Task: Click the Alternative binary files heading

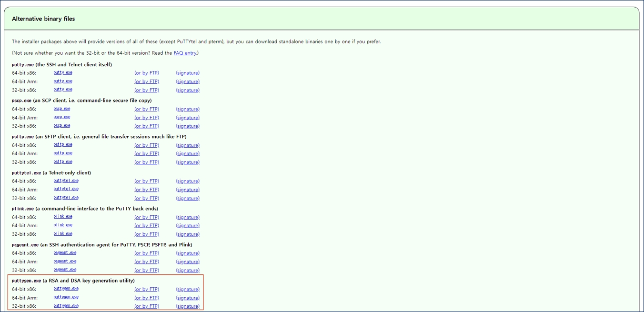Action: tap(43, 19)
